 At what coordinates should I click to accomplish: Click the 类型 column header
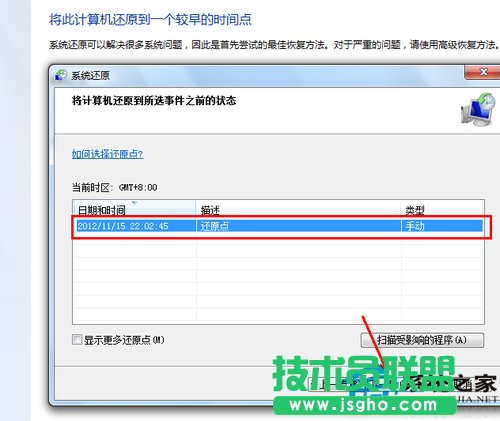click(442, 210)
